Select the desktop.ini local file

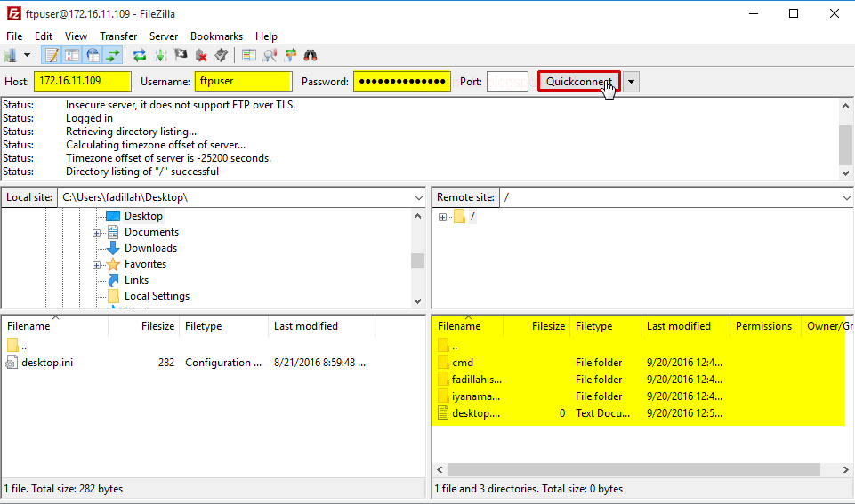[47, 363]
